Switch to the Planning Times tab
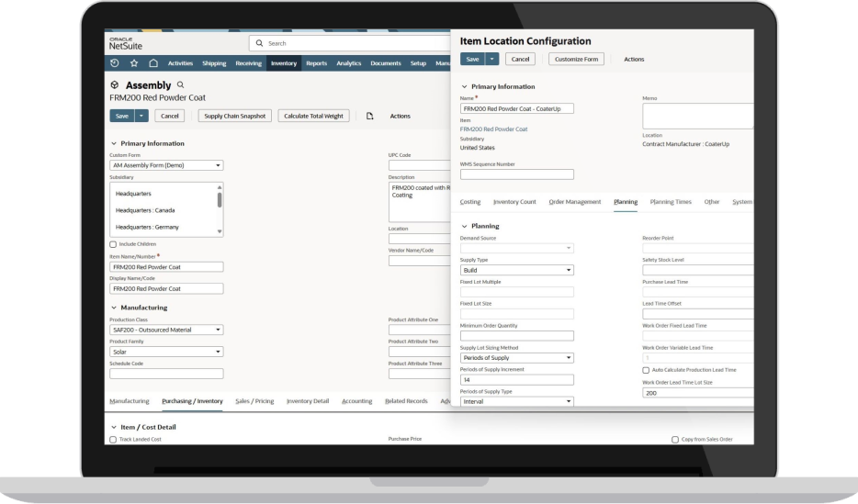The height and width of the screenshot is (504, 858). click(671, 202)
